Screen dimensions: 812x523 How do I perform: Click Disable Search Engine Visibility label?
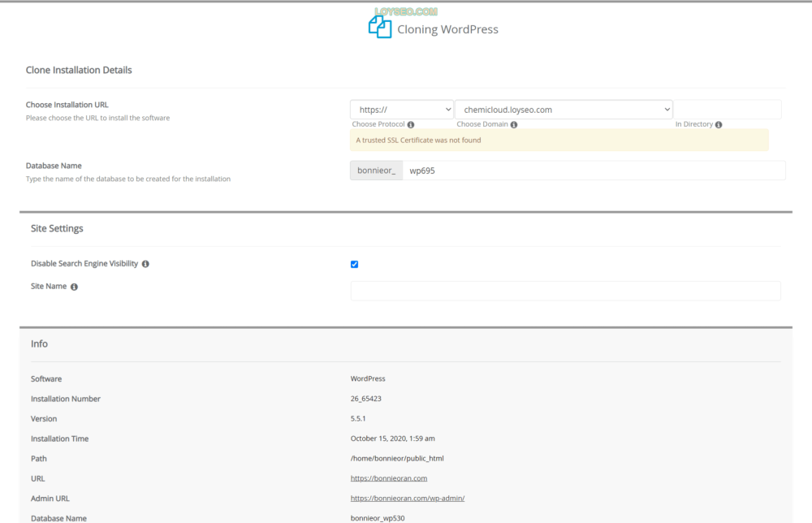pos(84,264)
